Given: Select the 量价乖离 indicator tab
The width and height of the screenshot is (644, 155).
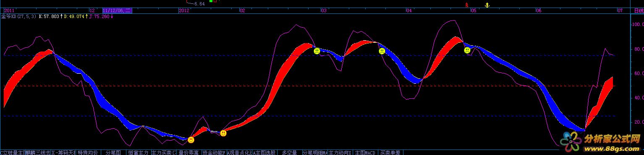Looking at the screenshot, I should pos(189,152).
